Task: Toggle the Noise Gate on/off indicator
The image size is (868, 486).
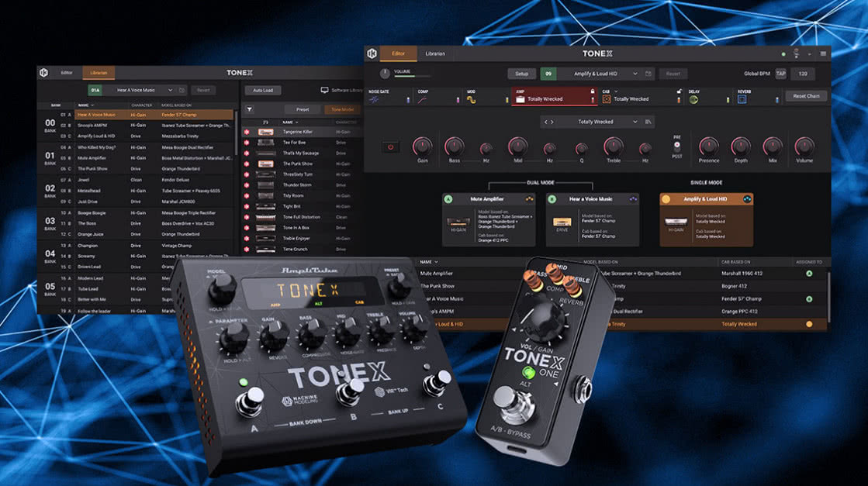Action: (409, 100)
